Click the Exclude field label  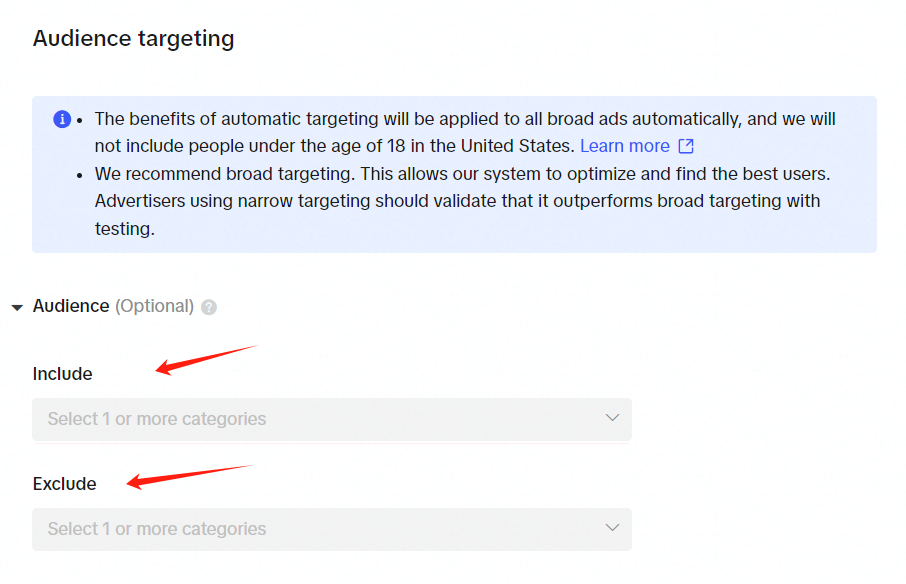tap(65, 483)
